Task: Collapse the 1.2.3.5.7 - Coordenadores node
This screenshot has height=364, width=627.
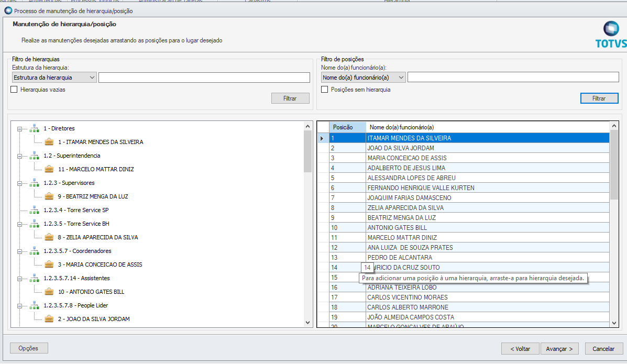Action: [x=19, y=251]
